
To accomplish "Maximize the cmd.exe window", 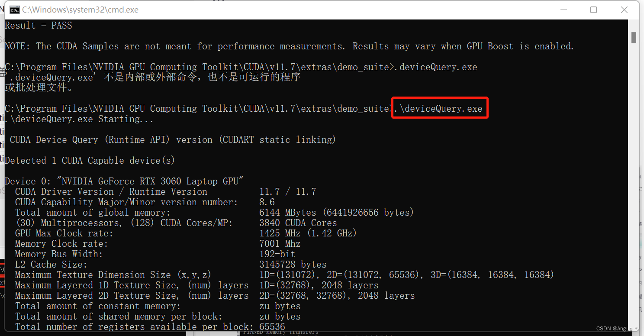I will point(593,10).
